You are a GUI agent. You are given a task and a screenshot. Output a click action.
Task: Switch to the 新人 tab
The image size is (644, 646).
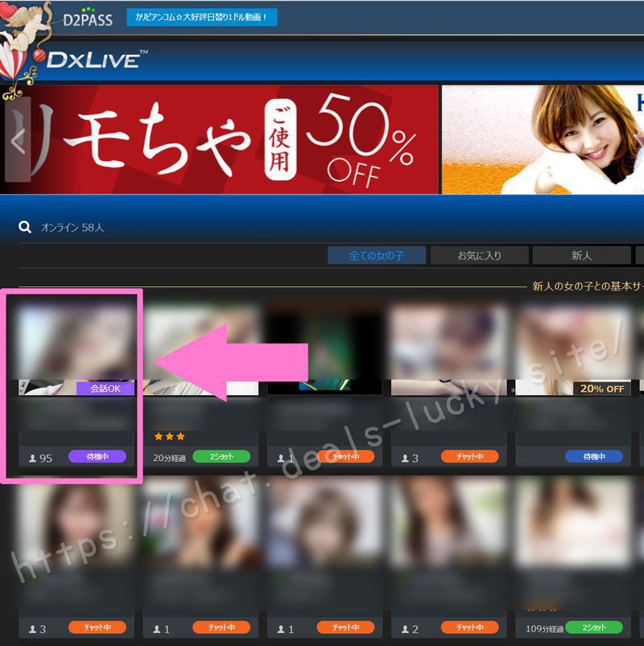pos(581,255)
